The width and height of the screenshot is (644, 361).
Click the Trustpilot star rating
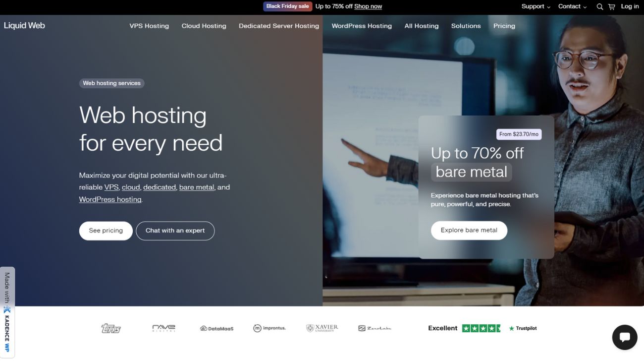[481, 328]
